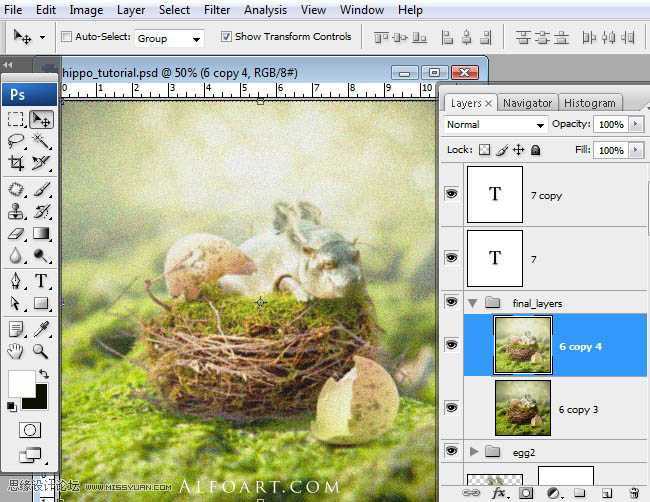Switch to the Histogram tab

click(x=589, y=103)
